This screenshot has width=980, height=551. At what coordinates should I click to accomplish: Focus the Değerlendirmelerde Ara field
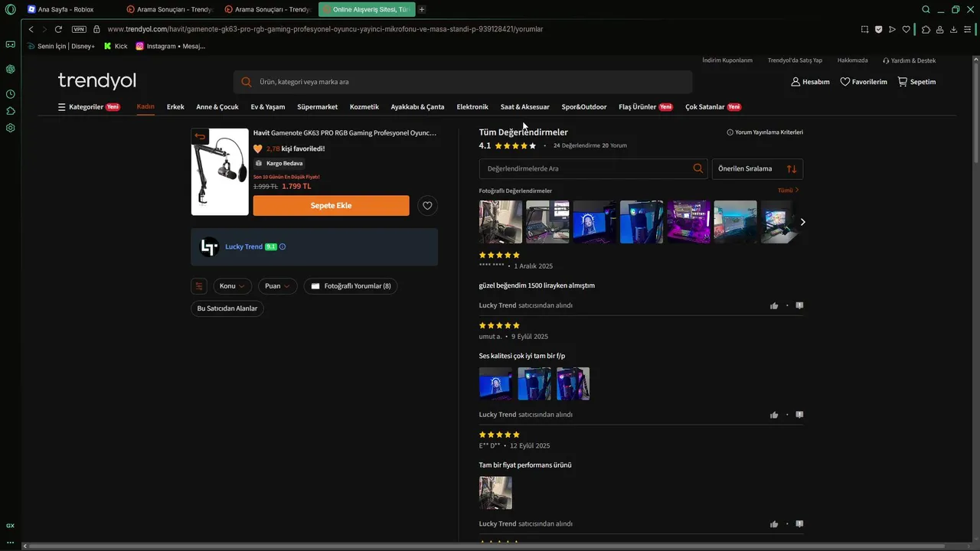tap(593, 168)
